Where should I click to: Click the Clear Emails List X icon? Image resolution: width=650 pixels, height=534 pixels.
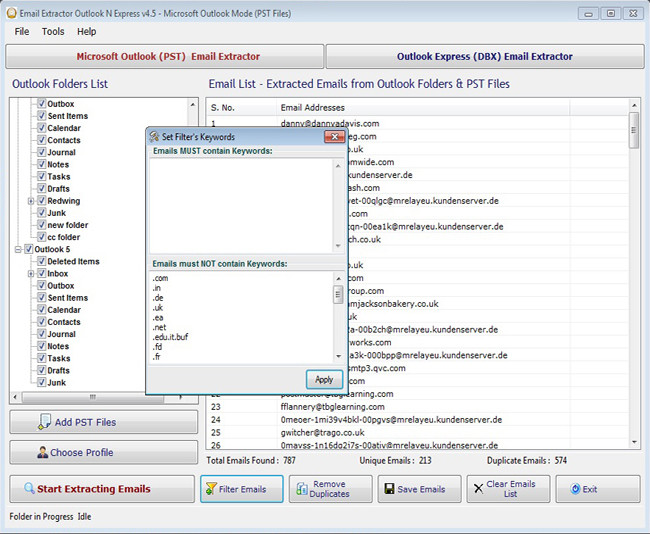(478, 489)
